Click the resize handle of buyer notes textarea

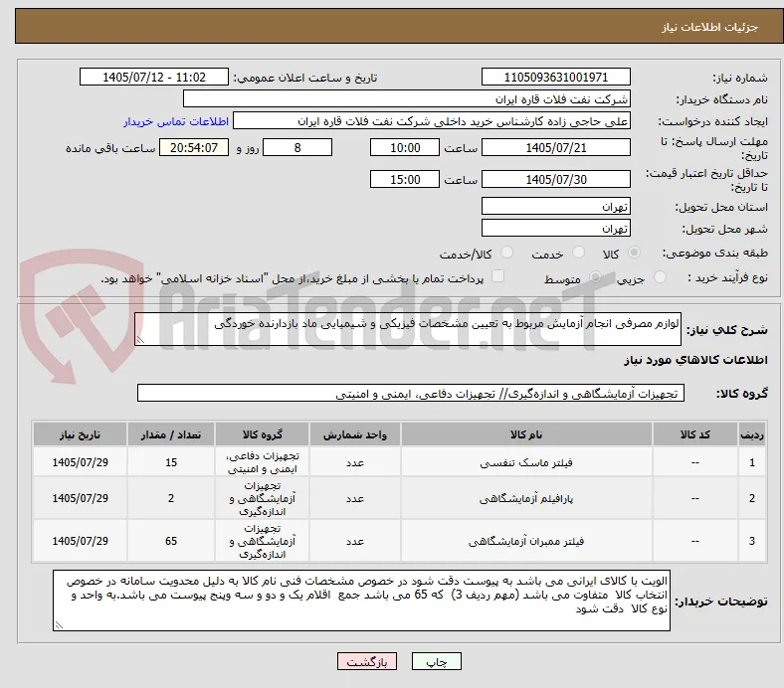point(59,625)
